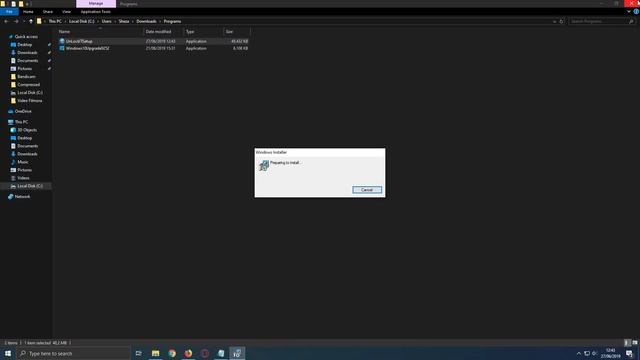Open the Bandicam folder in the sidebar
Image resolution: width=640 pixels, height=360 pixels.
click(26, 77)
